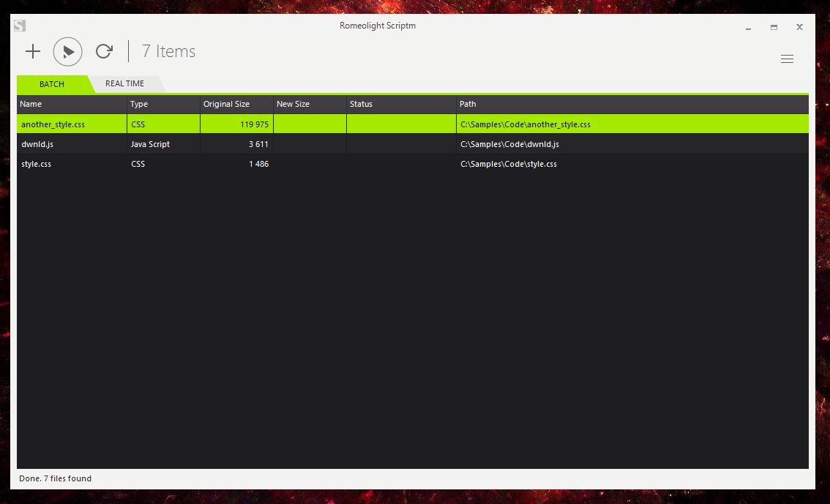Click the 1 486 size value

tap(258, 164)
